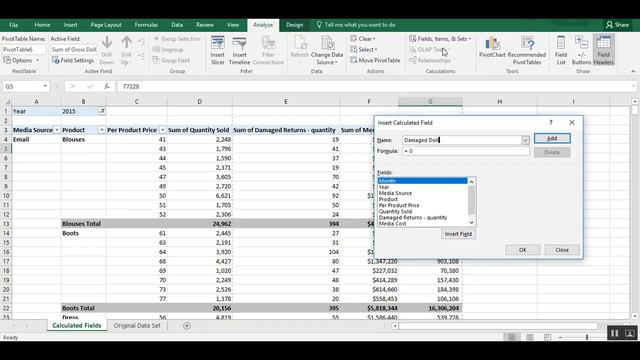Select Quantity Sold in Fields list
The height and width of the screenshot is (360, 640).
pyautogui.click(x=395, y=211)
